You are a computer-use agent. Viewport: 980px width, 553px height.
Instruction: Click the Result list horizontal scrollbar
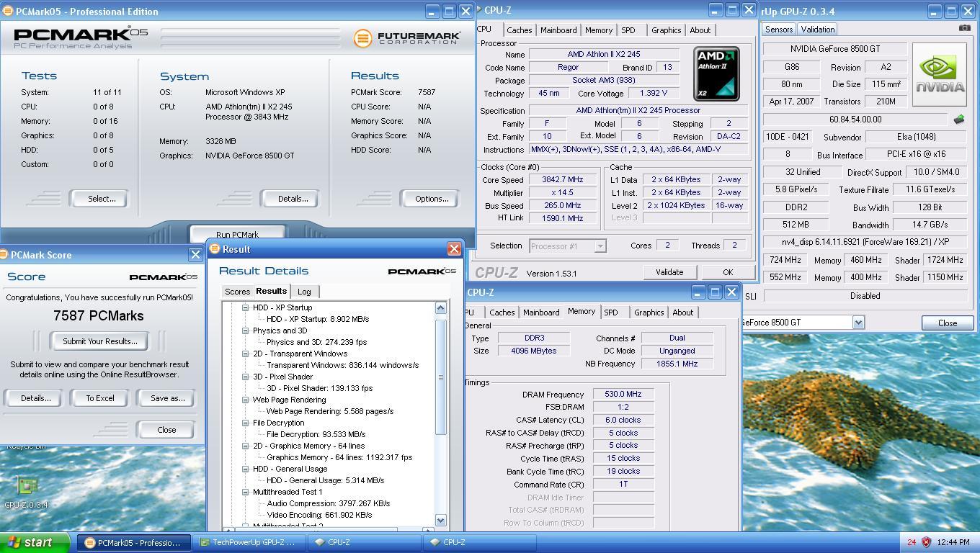329,530
